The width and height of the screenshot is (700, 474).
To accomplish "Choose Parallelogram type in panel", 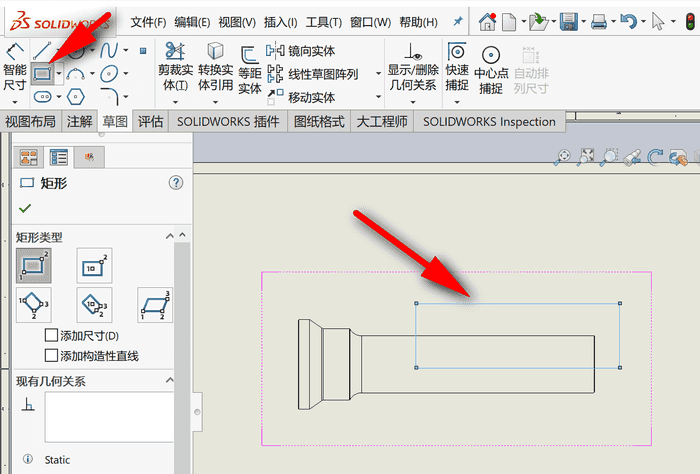I will 155,305.
